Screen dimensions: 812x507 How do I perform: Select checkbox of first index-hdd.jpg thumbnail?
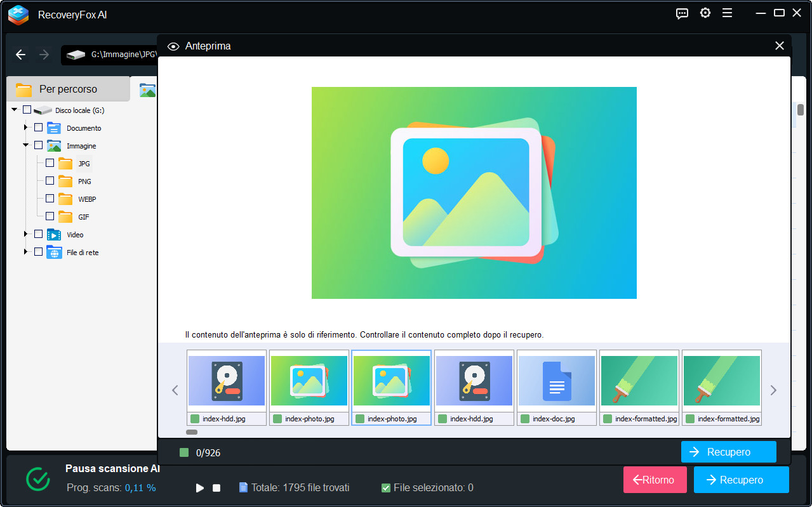point(195,419)
